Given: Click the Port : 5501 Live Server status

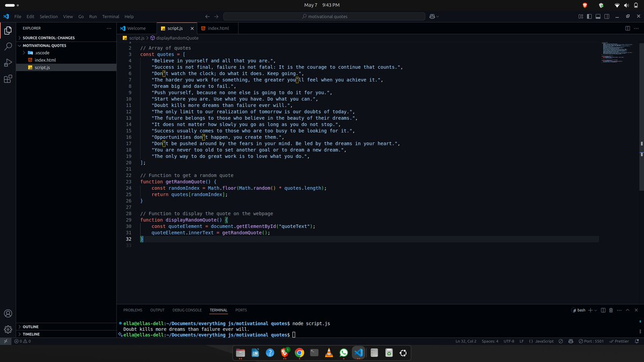Looking at the screenshot, I should 591,341.
